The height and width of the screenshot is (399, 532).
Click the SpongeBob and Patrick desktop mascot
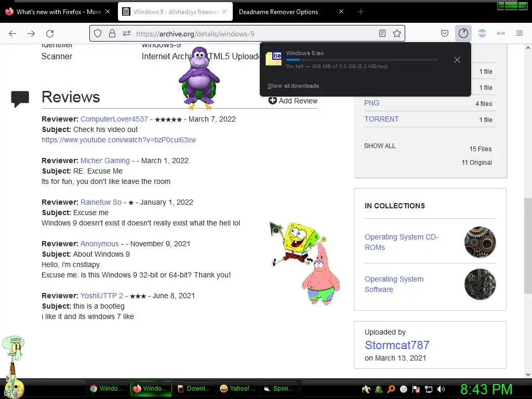(304, 263)
